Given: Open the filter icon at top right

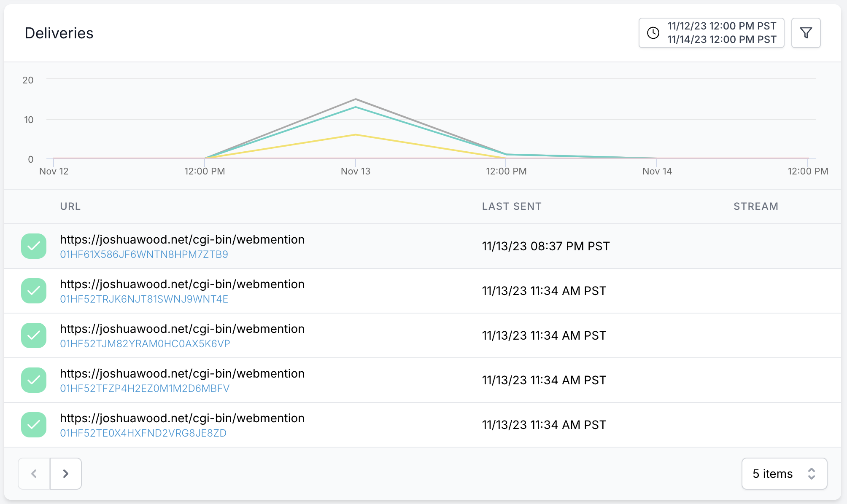Looking at the screenshot, I should [x=806, y=32].
